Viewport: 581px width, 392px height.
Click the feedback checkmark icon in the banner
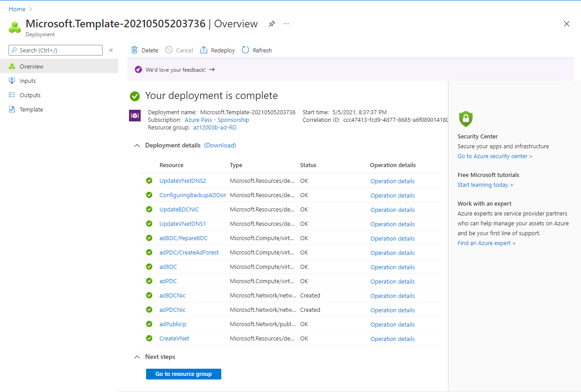pos(138,69)
